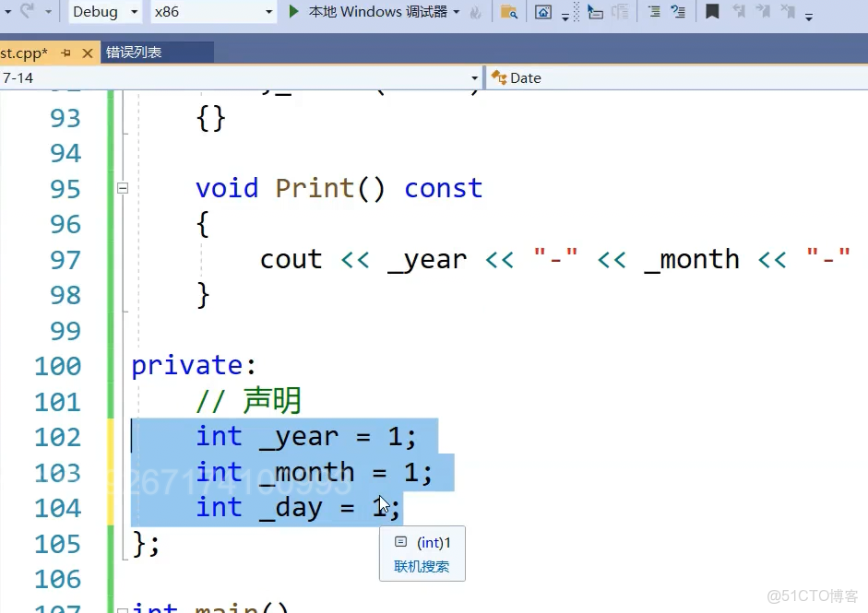Click the word private on line 100
The height and width of the screenshot is (613, 868).
pyautogui.click(x=186, y=366)
